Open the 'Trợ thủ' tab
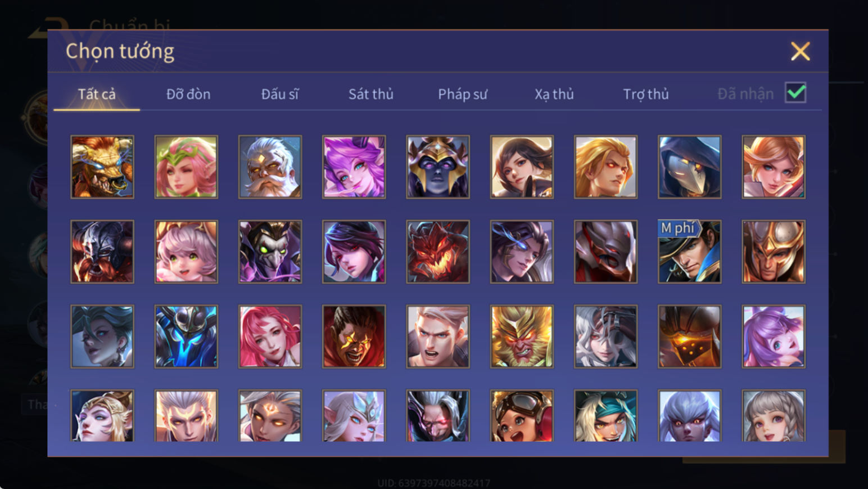The image size is (868, 489). (646, 94)
